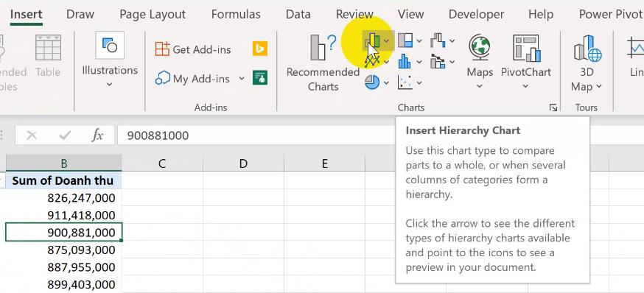Image resolution: width=644 pixels, height=293 pixels.
Task: Click the Illustrations shapes icon
Action: point(110,45)
